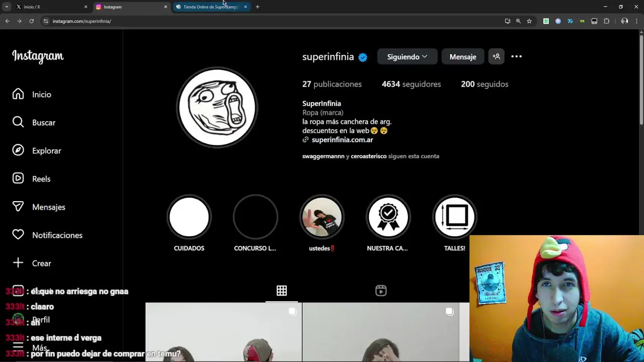This screenshot has height=362, width=644.
Task: Open the Explorar compass icon
Action: [x=18, y=150]
